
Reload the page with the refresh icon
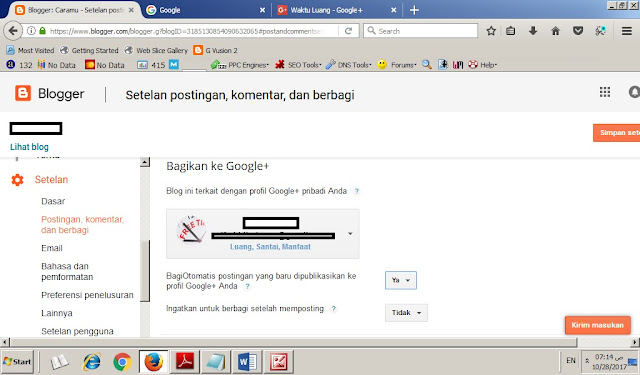348,31
